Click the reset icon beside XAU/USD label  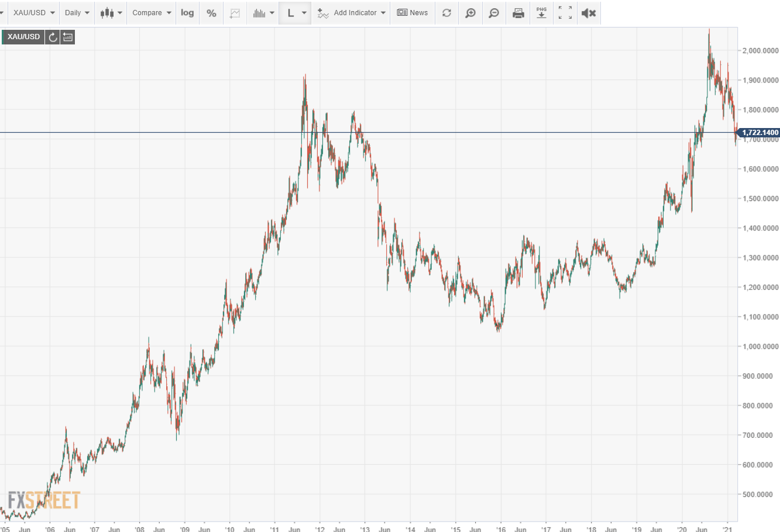point(53,37)
